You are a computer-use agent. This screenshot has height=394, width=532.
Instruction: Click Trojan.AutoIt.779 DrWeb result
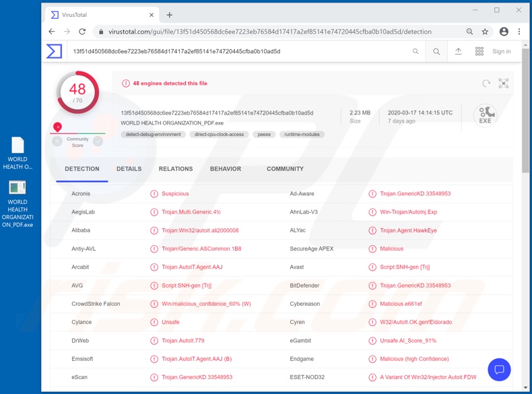pos(183,340)
